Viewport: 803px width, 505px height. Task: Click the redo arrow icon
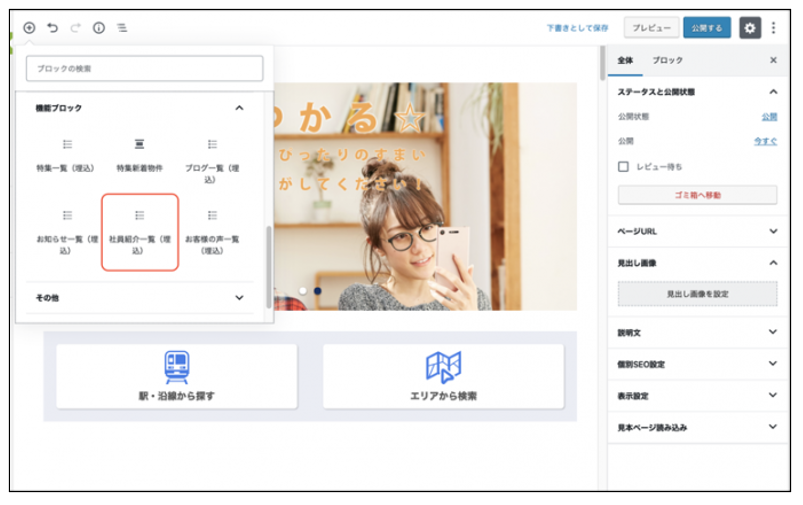(76, 28)
